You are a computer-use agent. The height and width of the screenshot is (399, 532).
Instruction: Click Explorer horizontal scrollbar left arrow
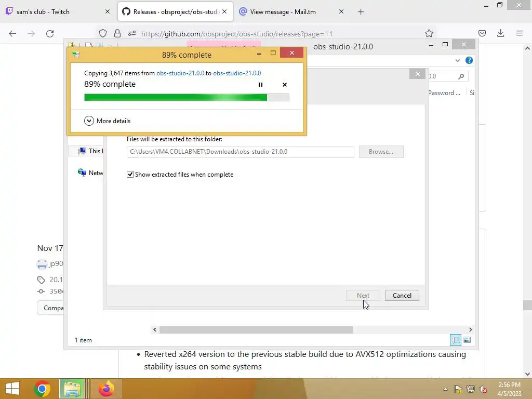(155, 329)
